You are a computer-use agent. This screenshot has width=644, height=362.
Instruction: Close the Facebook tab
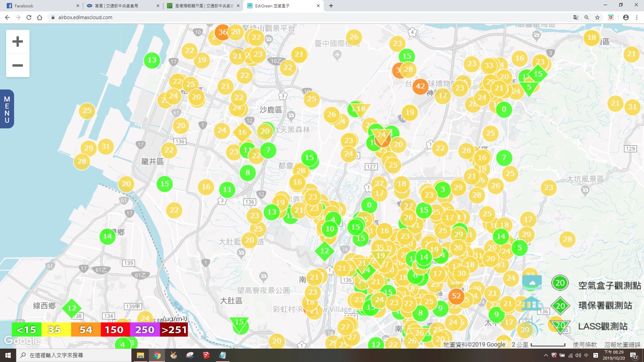[77, 6]
